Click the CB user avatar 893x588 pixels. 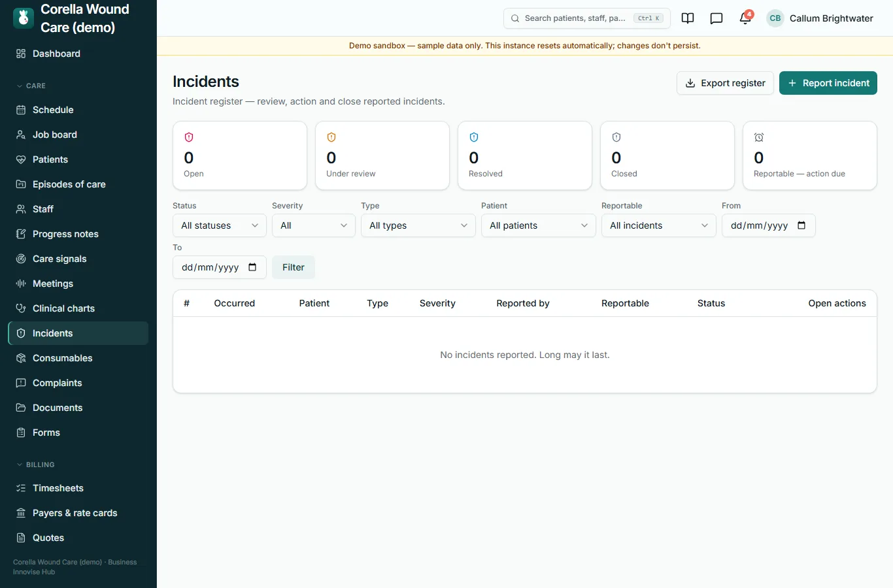[775, 18]
